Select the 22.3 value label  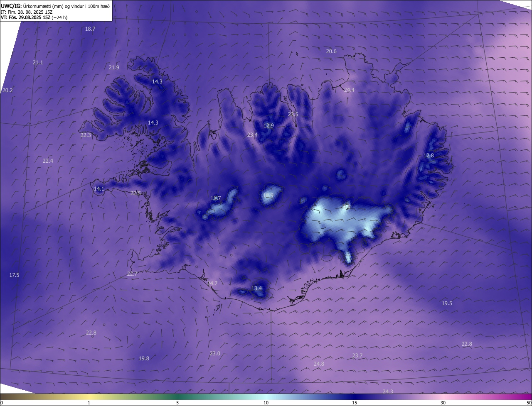coord(86,135)
